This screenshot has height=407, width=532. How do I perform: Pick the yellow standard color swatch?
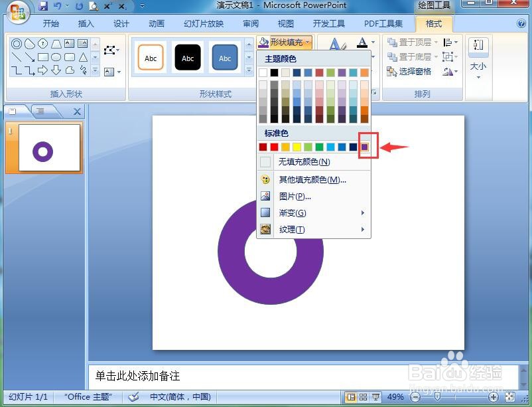tap(297, 147)
